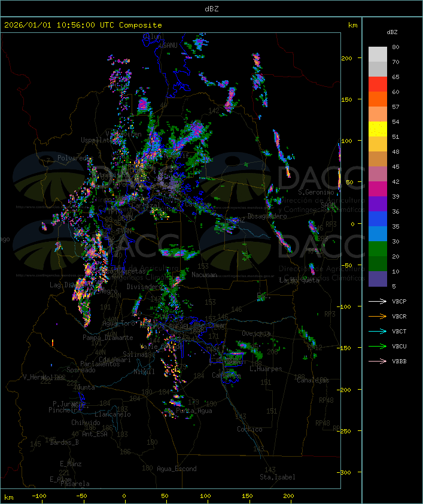Image resolution: width=423 pixels, height=504 pixels.
Task: Select the purple 36–39 dBZ swatch
Action: click(378, 204)
